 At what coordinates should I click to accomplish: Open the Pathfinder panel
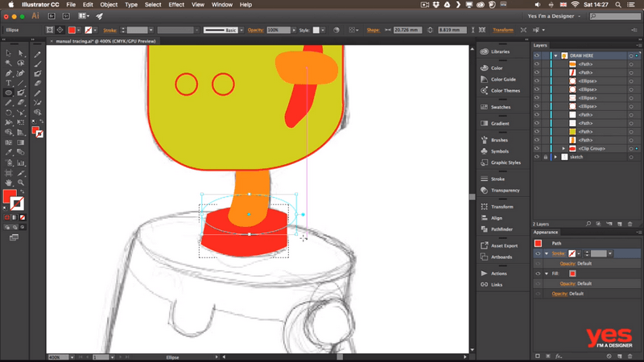[x=502, y=229]
